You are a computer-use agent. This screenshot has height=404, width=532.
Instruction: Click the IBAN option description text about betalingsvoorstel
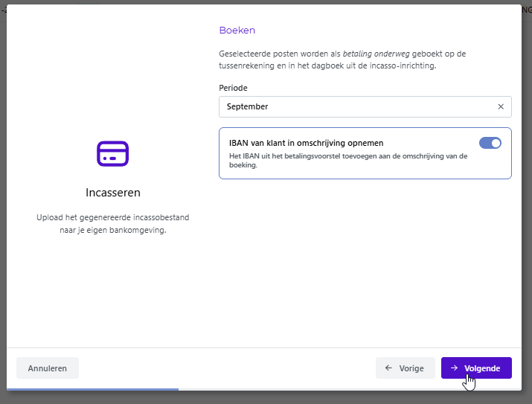click(x=348, y=161)
